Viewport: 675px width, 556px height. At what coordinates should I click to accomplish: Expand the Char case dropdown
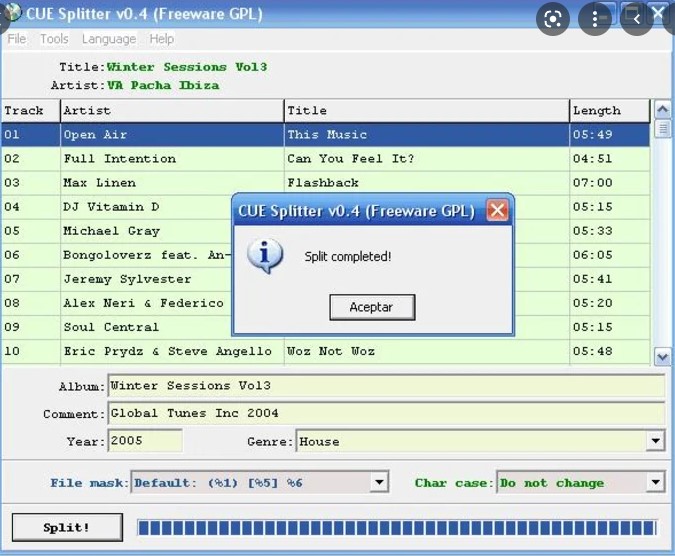[656, 482]
